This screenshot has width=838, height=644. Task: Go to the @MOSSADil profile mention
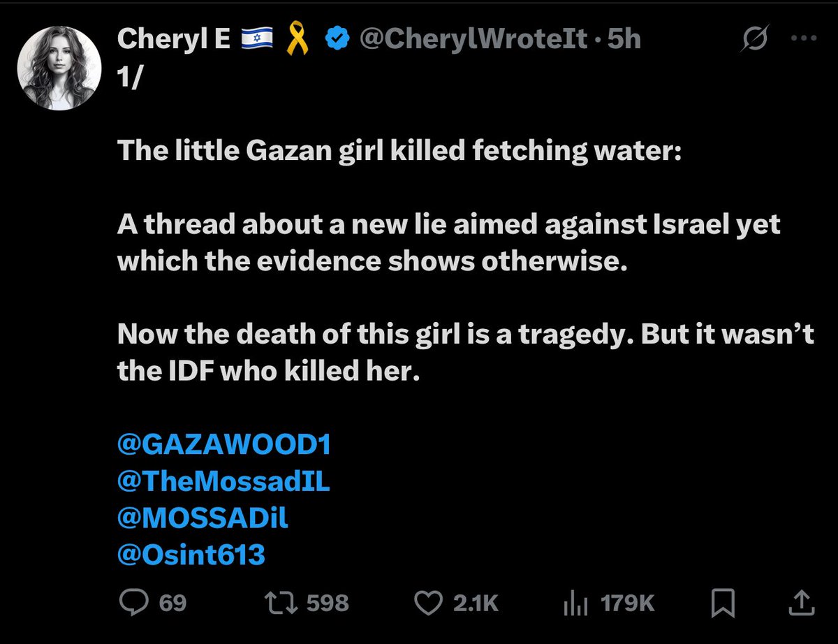203,519
